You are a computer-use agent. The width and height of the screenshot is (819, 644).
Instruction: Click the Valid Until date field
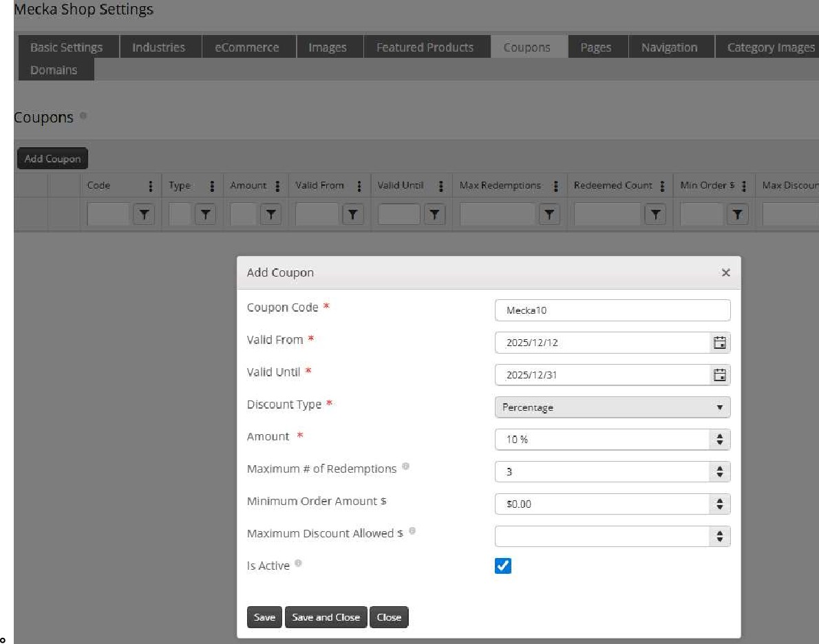coord(602,375)
